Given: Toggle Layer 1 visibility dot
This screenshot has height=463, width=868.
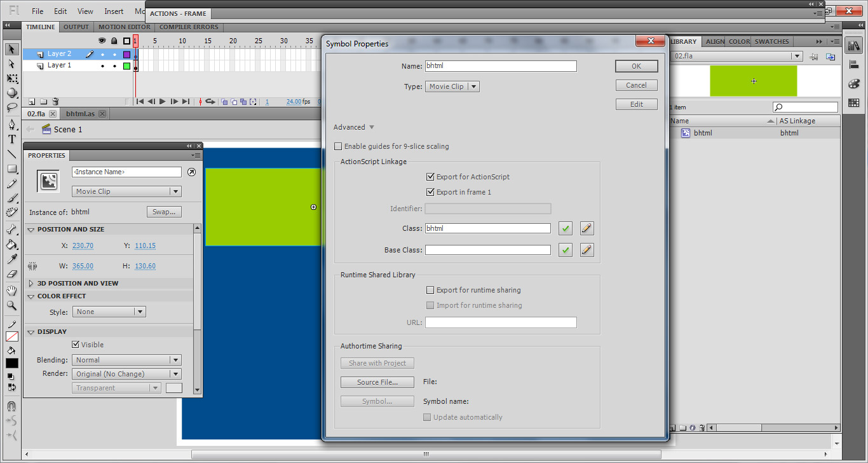Looking at the screenshot, I should click(102, 66).
